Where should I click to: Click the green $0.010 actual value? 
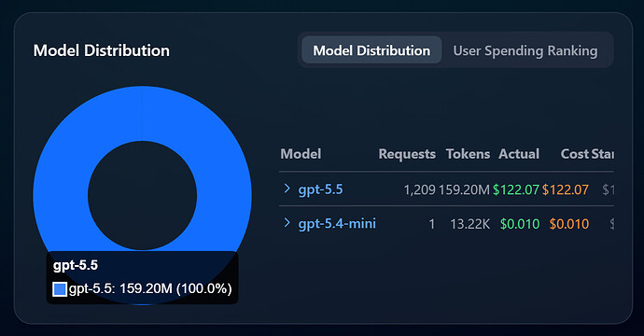click(520, 224)
